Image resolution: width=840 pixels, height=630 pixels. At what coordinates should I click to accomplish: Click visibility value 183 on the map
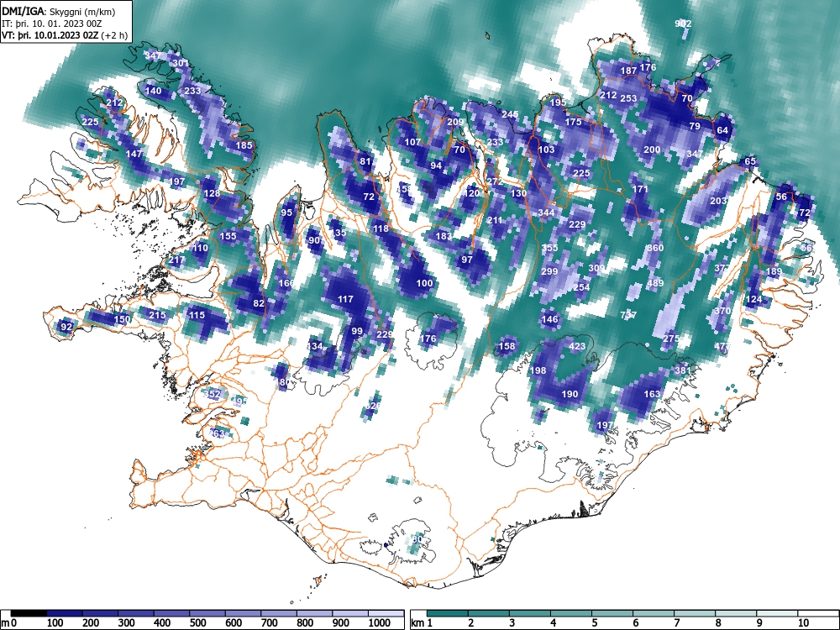pos(444,236)
